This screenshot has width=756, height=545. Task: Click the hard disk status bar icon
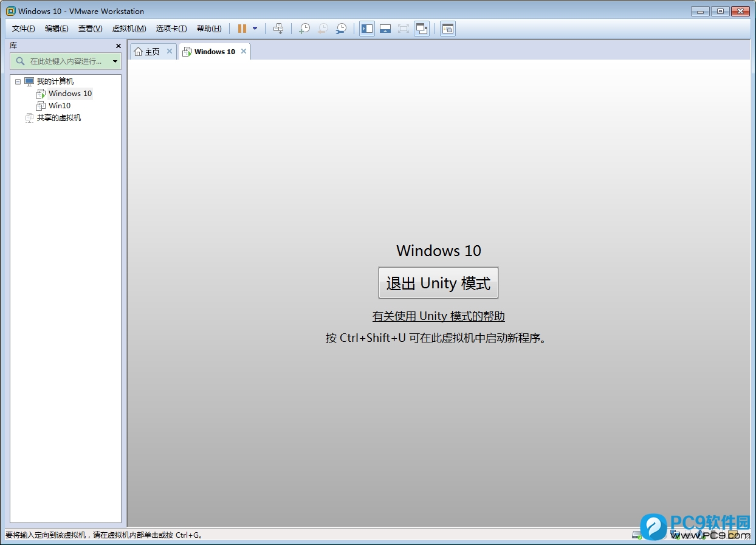637,535
